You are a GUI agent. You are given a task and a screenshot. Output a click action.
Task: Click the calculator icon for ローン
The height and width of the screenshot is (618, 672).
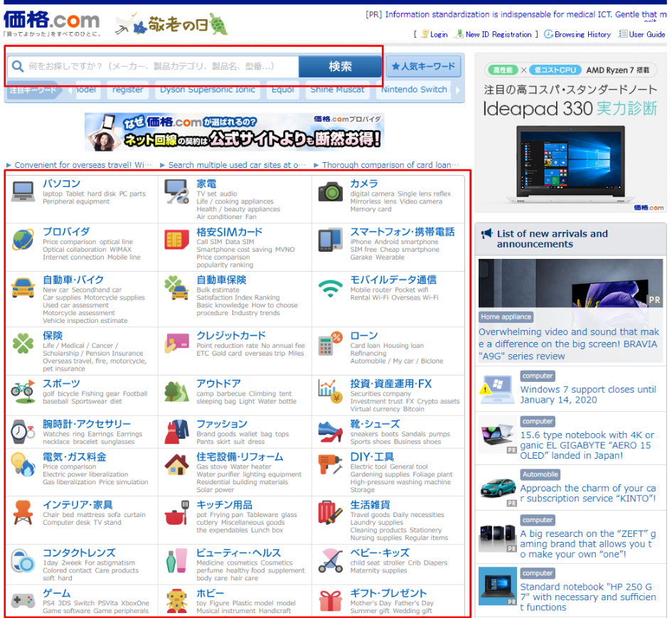(331, 343)
